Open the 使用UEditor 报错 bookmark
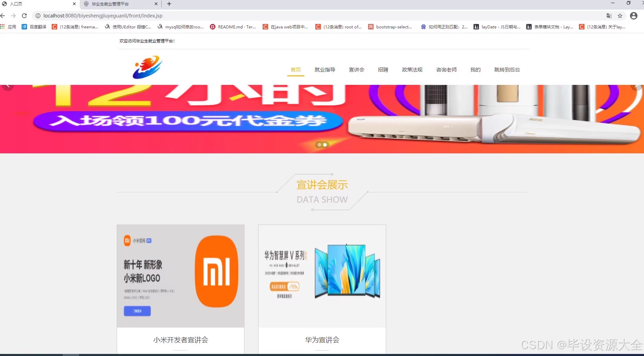 click(x=128, y=27)
